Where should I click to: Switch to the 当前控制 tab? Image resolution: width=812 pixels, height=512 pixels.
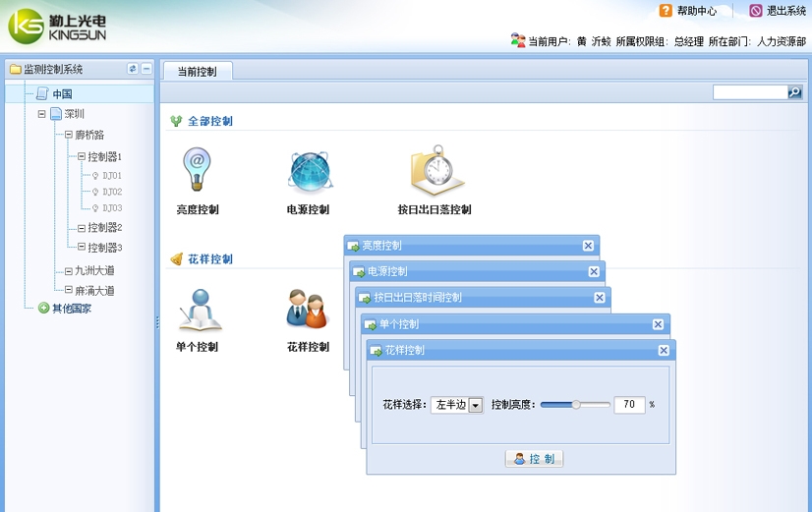tap(197, 72)
